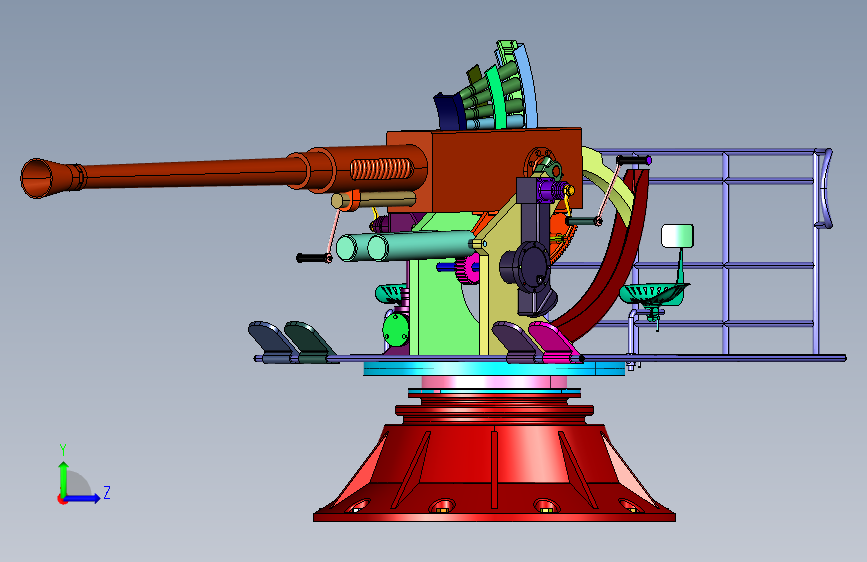Screen dimensions: 867x562
Task: Select the bright green round cap with dots
Action: pos(395,329)
